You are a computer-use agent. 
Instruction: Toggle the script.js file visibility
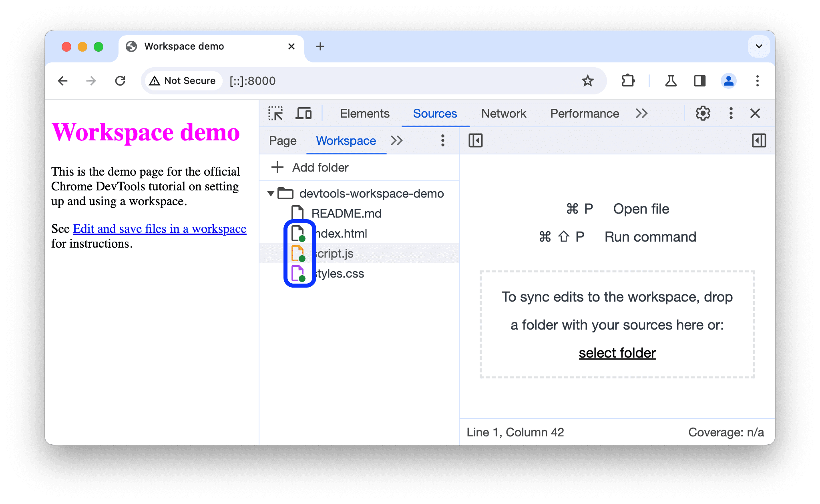(333, 252)
